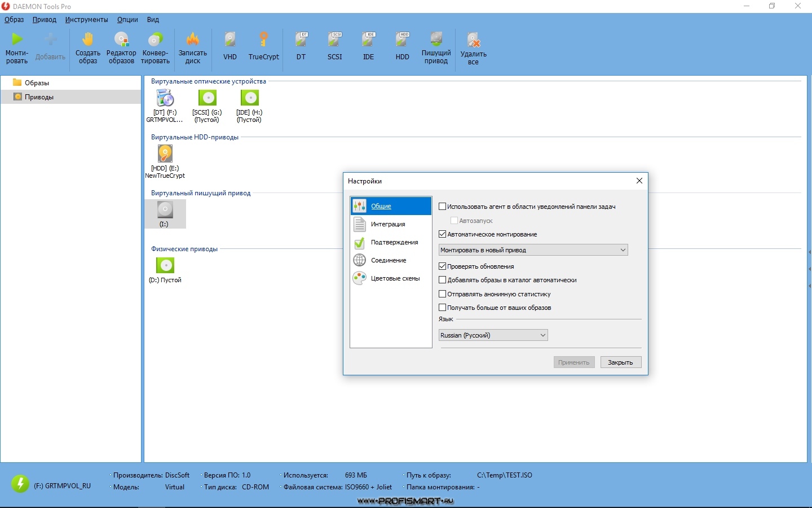Image resolution: width=812 pixels, height=508 pixels.
Task: Enable Отправлять анонимную статистику
Action: click(x=443, y=294)
